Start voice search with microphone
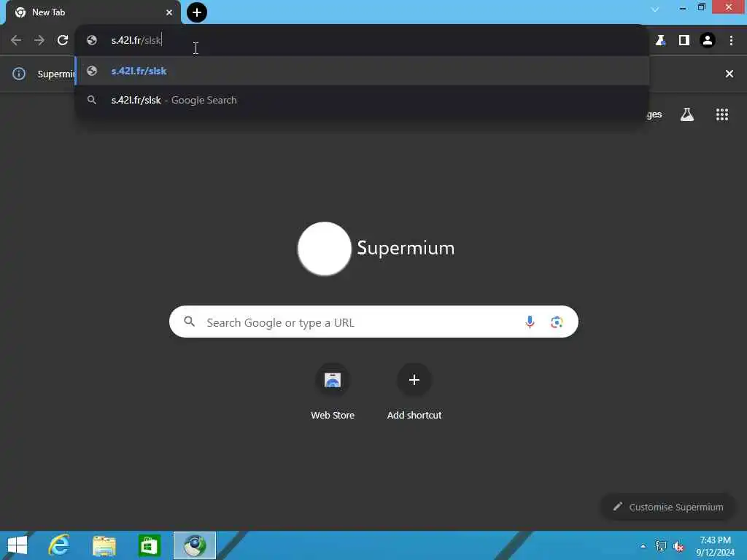This screenshot has height=560, width=747. click(x=530, y=322)
